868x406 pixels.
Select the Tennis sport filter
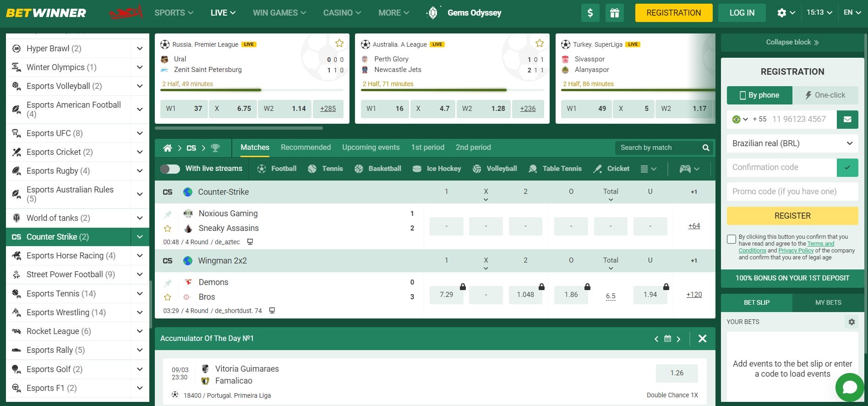click(x=325, y=169)
